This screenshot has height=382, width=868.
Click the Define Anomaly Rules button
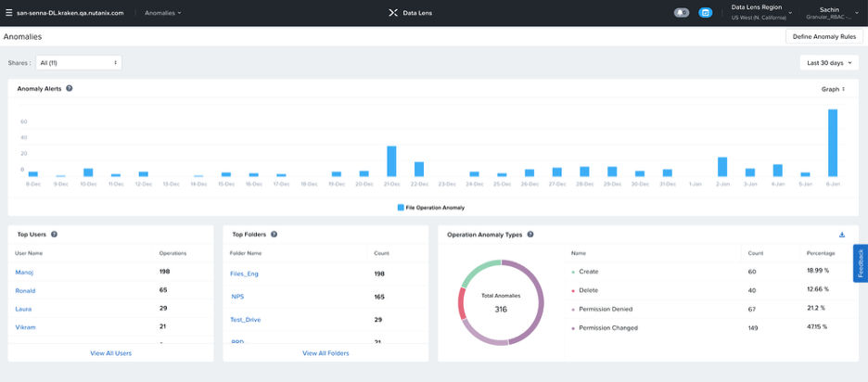pos(823,36)
